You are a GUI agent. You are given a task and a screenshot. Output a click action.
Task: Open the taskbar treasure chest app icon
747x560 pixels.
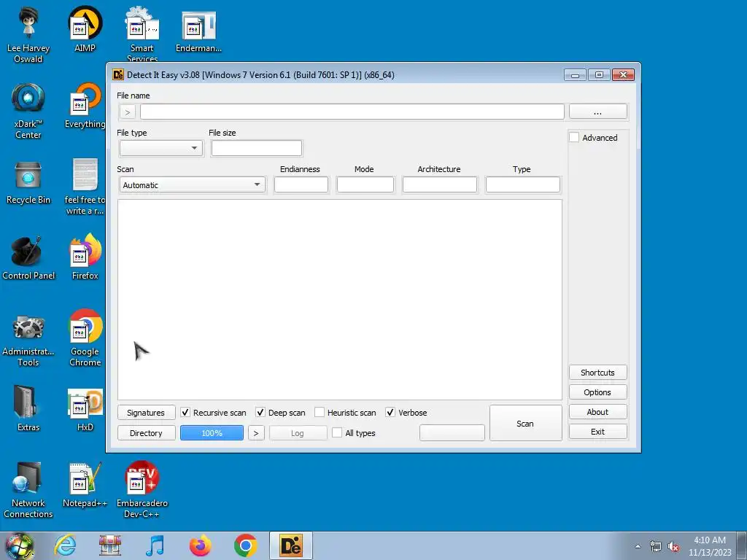pyautogui.click(x=110, y=545)
